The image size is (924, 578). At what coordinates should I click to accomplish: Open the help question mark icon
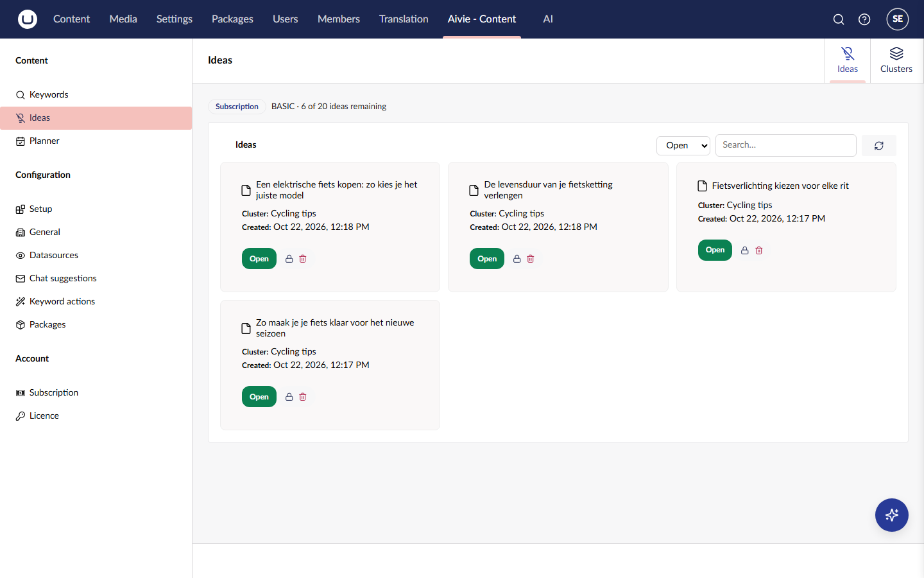pos(864,19)
